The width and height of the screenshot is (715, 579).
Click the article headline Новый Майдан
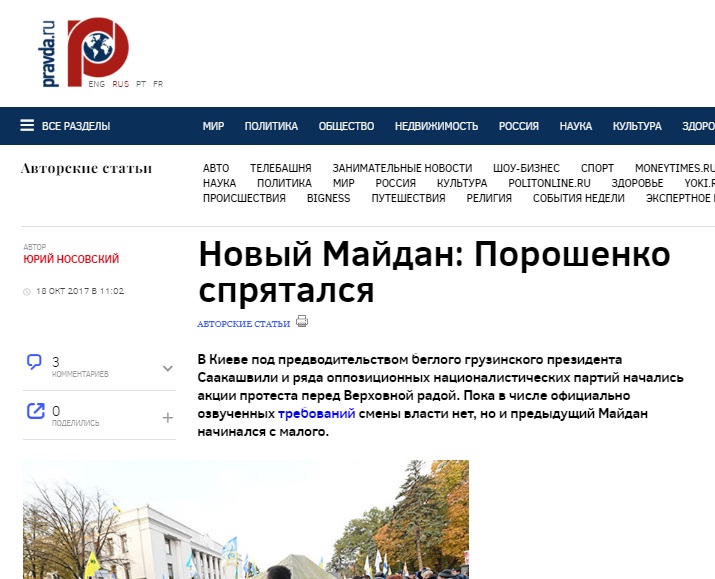tap(434, 272)
